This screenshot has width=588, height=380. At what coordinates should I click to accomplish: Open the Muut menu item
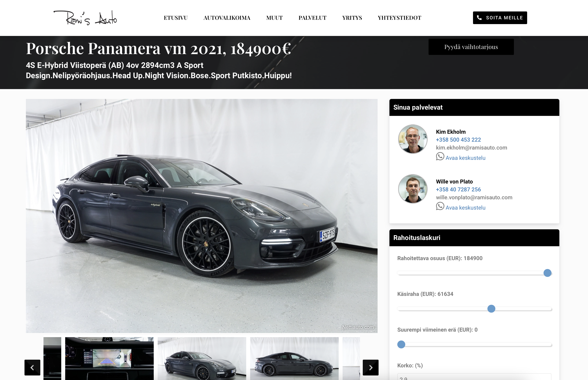[274, 18]
